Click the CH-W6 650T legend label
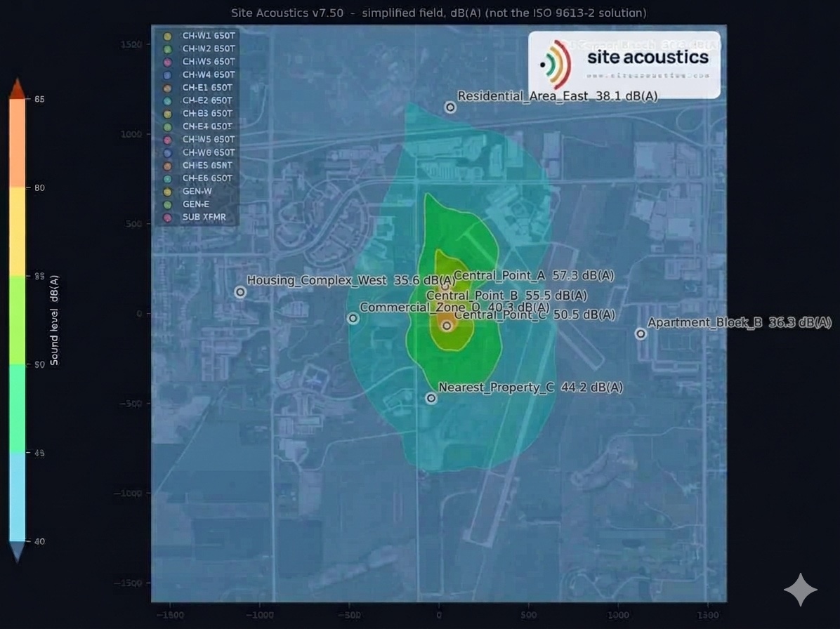The height and width of the screenshot is (629, 840). point(209,152)
